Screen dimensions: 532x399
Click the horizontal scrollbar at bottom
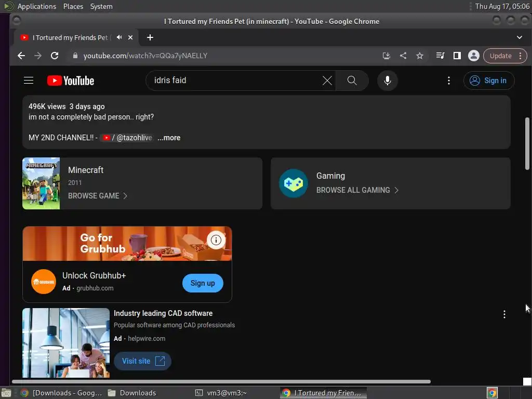221,382
